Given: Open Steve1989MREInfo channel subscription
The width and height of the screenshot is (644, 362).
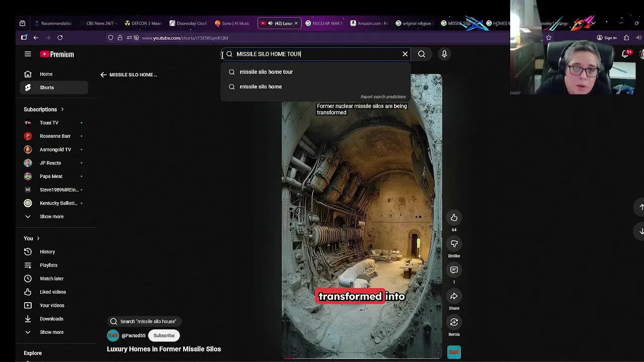Looking at the screenshot, I should click(x=54, y=190).
